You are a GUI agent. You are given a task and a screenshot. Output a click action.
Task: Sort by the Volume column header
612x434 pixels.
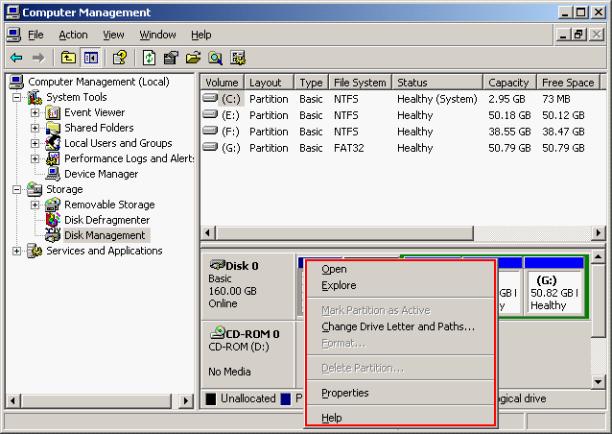tap(222, 82)
